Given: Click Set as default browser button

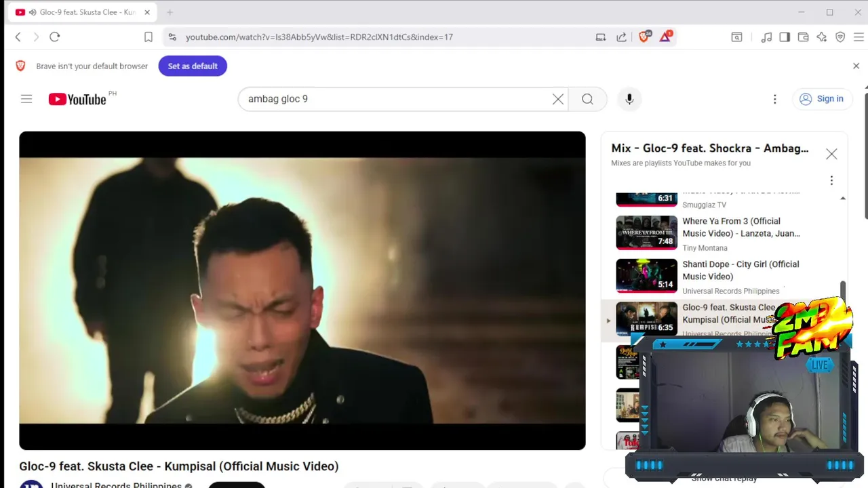Looking at the screenshot, I should pyautogui.click(x=193, y=66).
